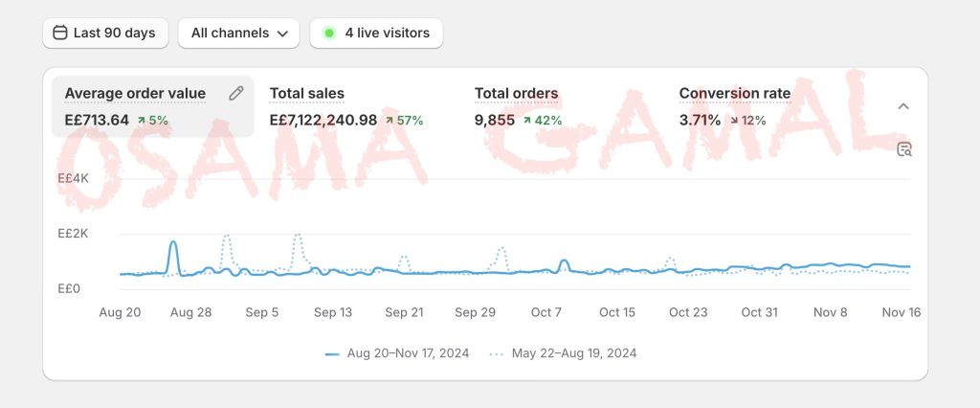Image resolution: width=980 pixels, height=408 pixels.
Task: Collapse the metrics card with the chevron
Action: [x=902, y=106]
